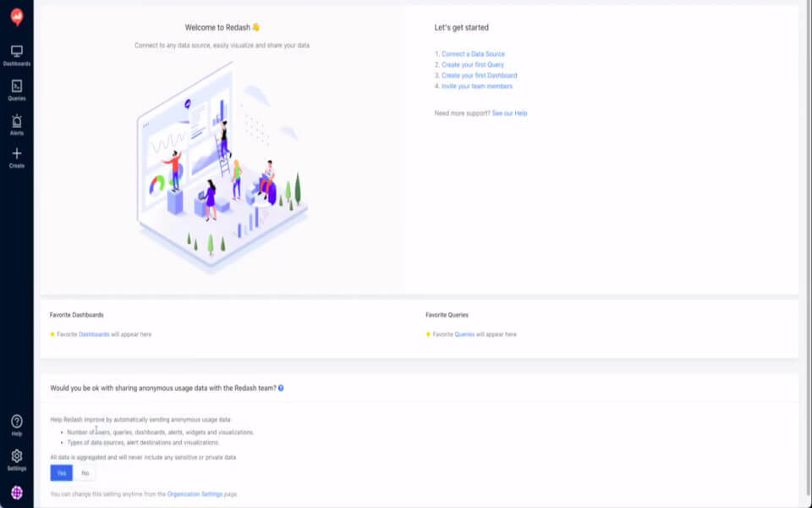Click the yellow star beside Favorite Queries text

click(428, 334)
